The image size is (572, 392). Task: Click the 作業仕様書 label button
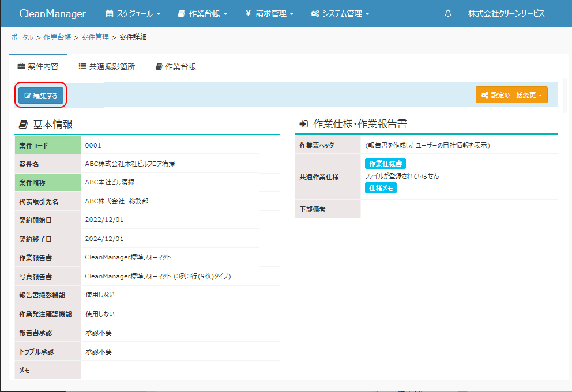click(385, 164)
